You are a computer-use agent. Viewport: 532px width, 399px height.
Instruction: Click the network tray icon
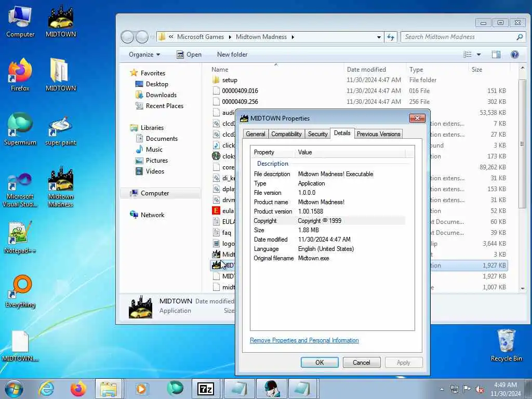tap(455, 389)
